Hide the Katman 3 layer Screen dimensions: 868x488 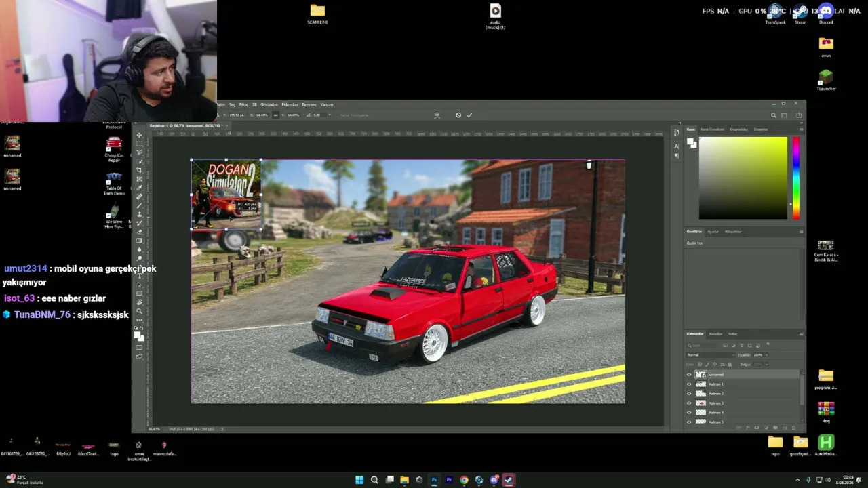click(x=689, y=403)
